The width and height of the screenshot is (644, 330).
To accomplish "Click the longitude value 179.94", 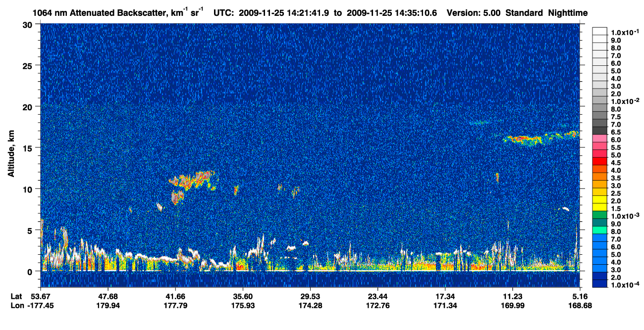I will [107, 305].
